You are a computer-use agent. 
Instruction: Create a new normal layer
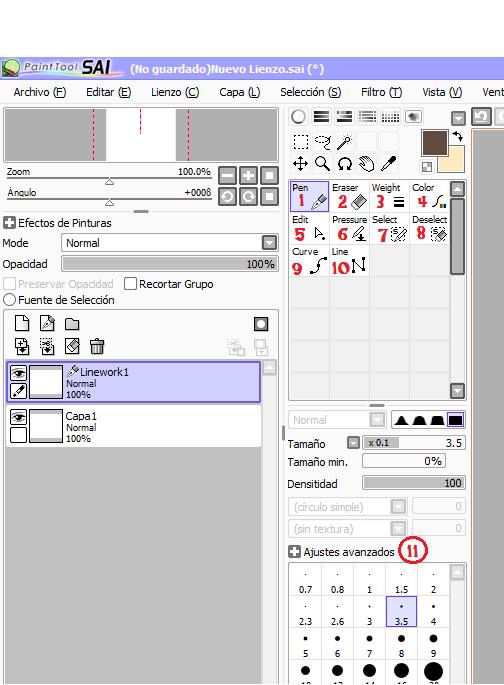click(x=22, y=324)
